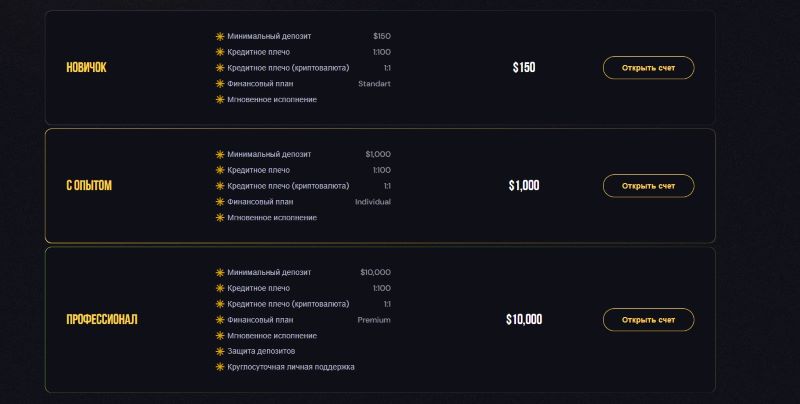The height and width of the screenshot is (404, 800).
Task: Click star icon beside Новичок Финансовый план
Action: 220,84
